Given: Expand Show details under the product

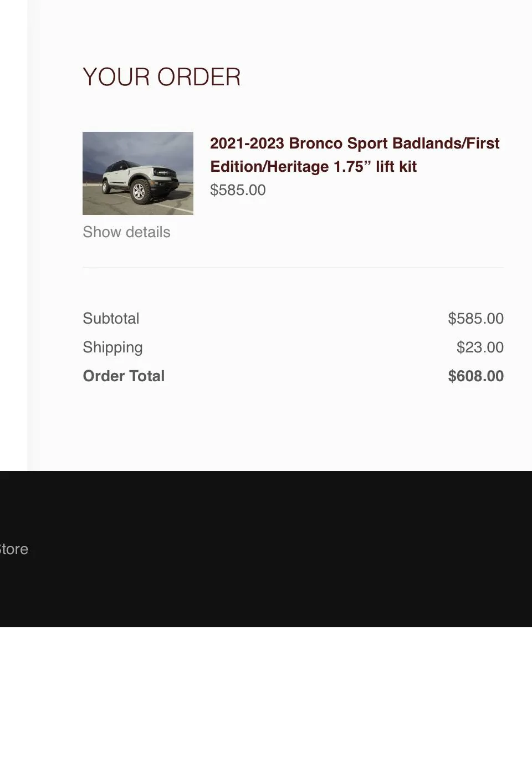Looking at the screenshot, I should 126,232.
